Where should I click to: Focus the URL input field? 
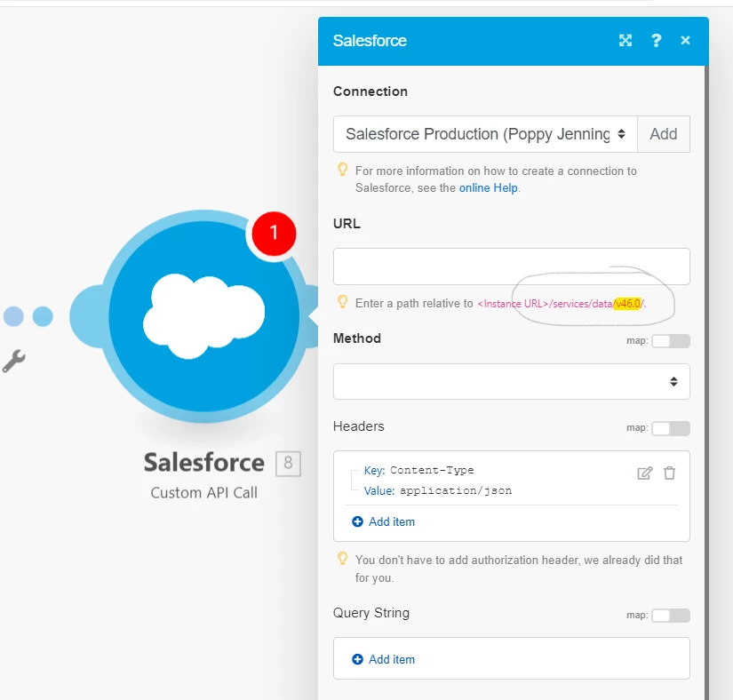pyautogui.click(x=512, y=266)
